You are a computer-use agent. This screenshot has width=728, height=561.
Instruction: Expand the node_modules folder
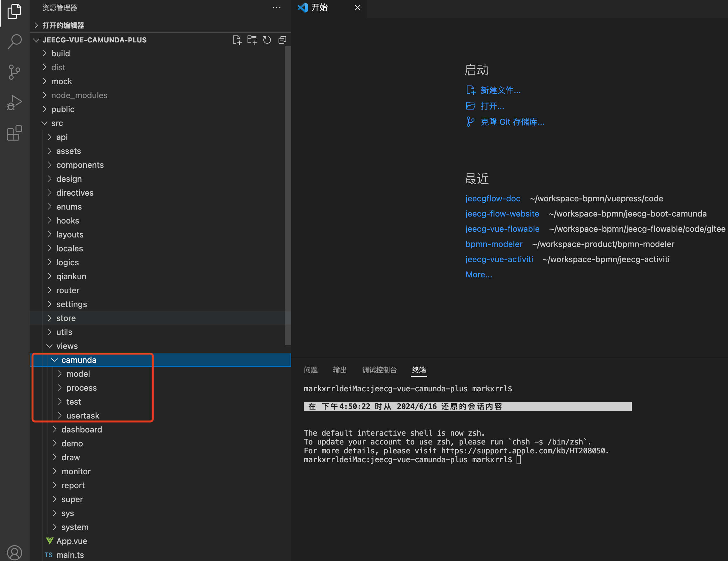pos(160,95)
